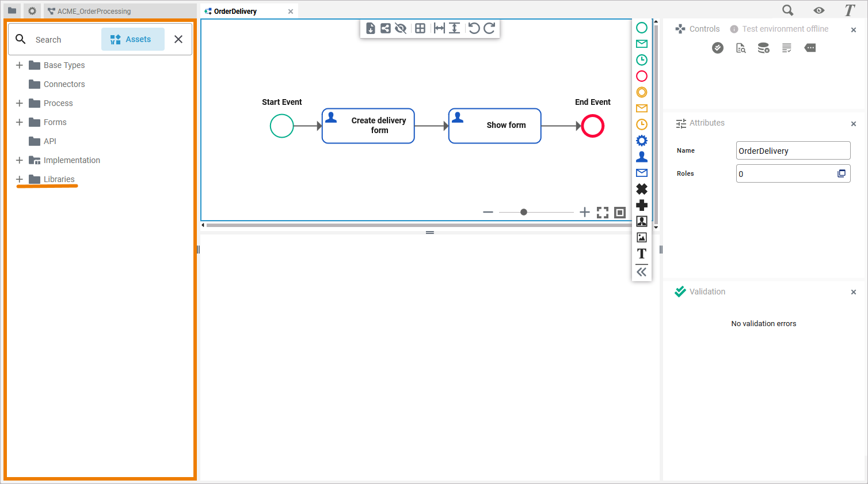
Task: Choose the red end event circle in palette
Action: [641, 76]
